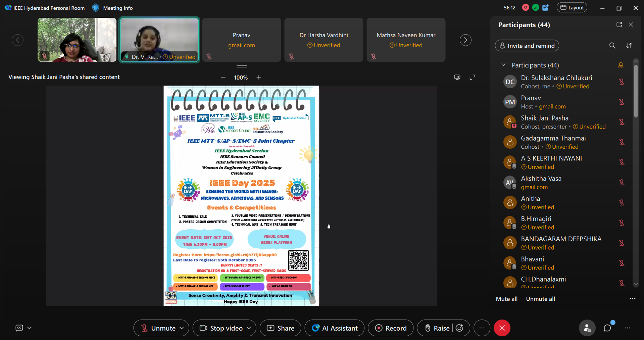The width and height of the screenshot is (644, 340).
Task: Toggle the Participants panel button
Action: tap(587, 328)
